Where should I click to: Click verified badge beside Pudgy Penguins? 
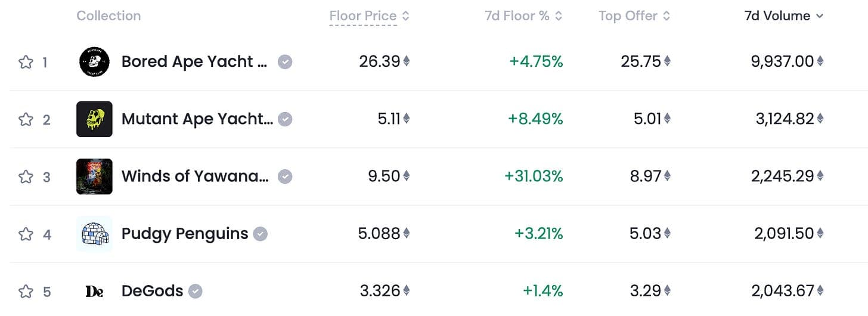click(x=261, y=234)
